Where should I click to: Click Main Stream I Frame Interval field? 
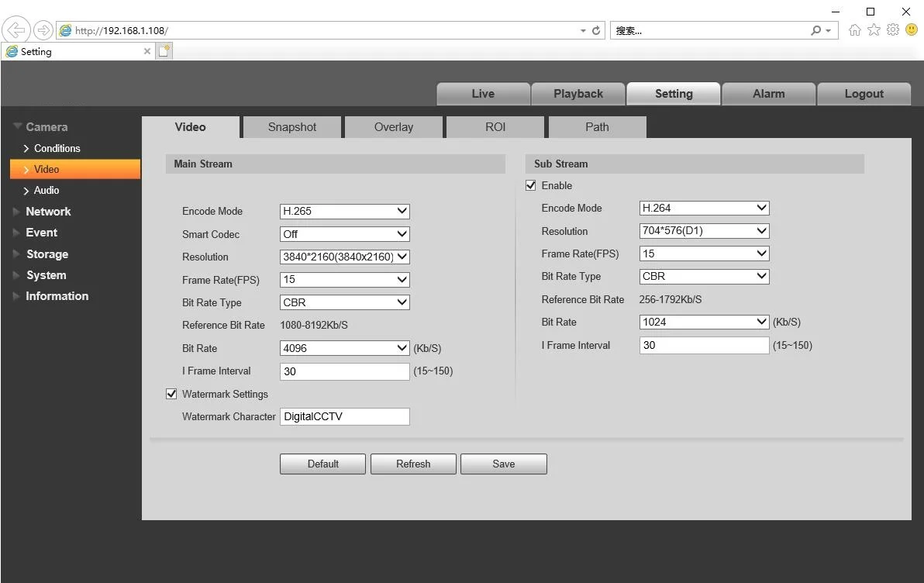click(345, 371)
